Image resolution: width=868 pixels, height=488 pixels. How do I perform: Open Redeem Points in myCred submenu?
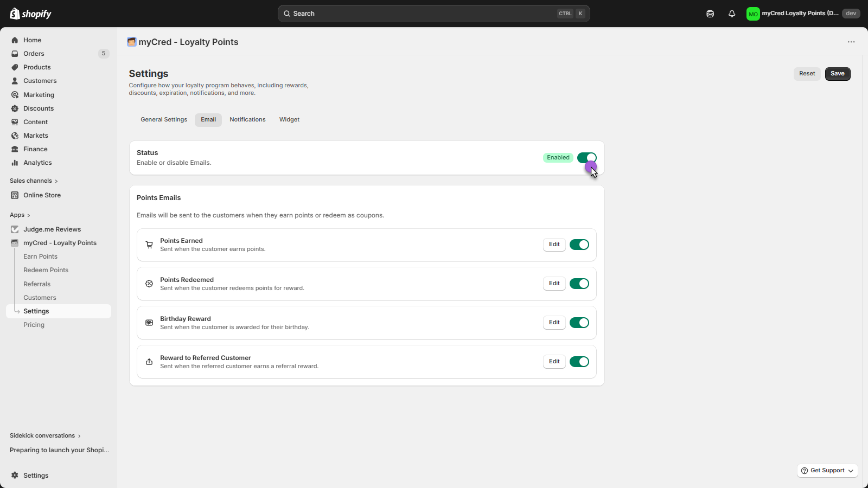click(46, 270)
